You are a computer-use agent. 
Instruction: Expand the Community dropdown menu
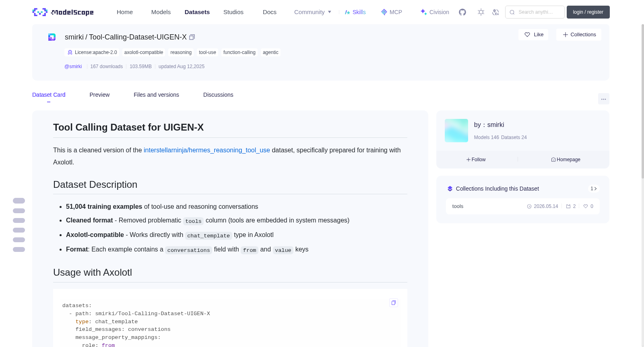click(313, 12)
